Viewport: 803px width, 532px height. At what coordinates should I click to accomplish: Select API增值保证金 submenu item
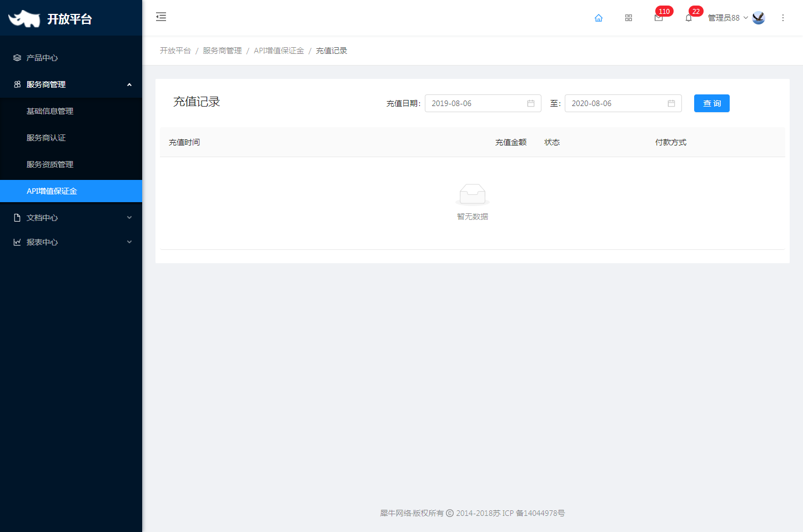point(71,191)
